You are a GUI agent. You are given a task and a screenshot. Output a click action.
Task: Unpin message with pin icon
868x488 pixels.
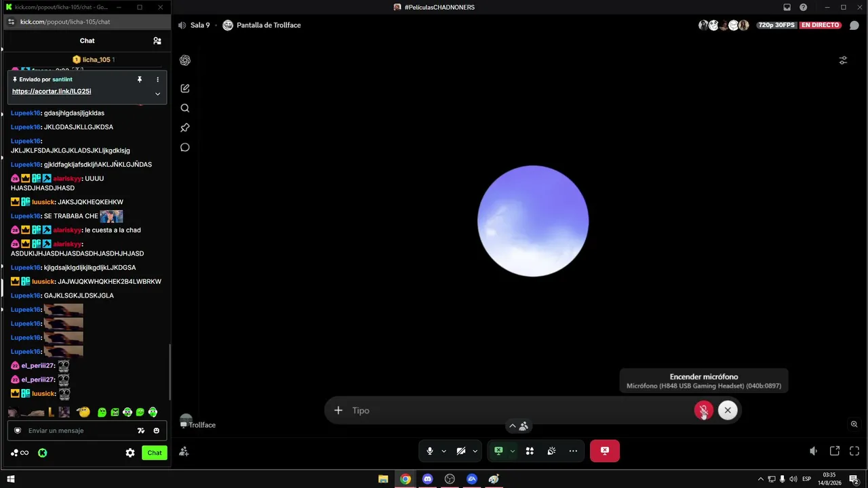tap(140, 79)
